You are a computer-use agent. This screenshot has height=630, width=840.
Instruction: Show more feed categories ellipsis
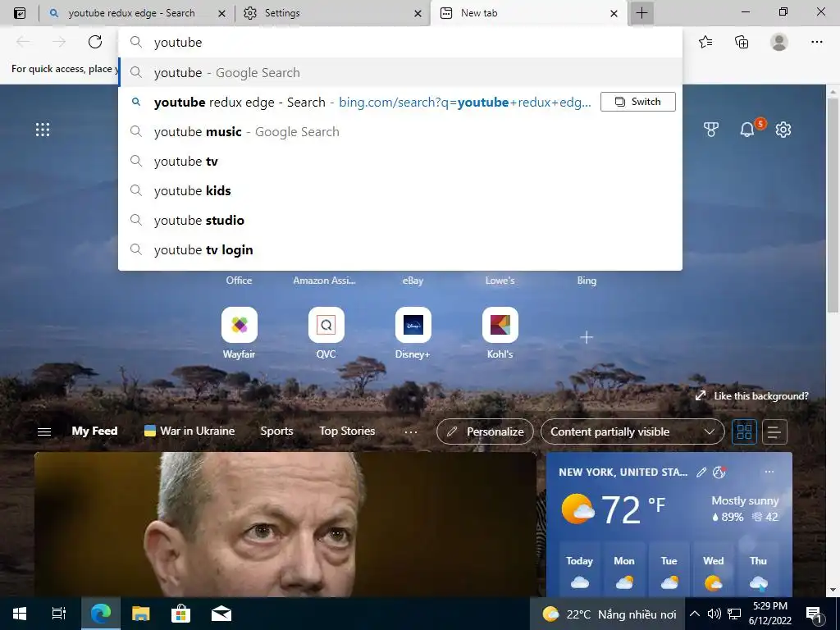click(x=411, y=431)
